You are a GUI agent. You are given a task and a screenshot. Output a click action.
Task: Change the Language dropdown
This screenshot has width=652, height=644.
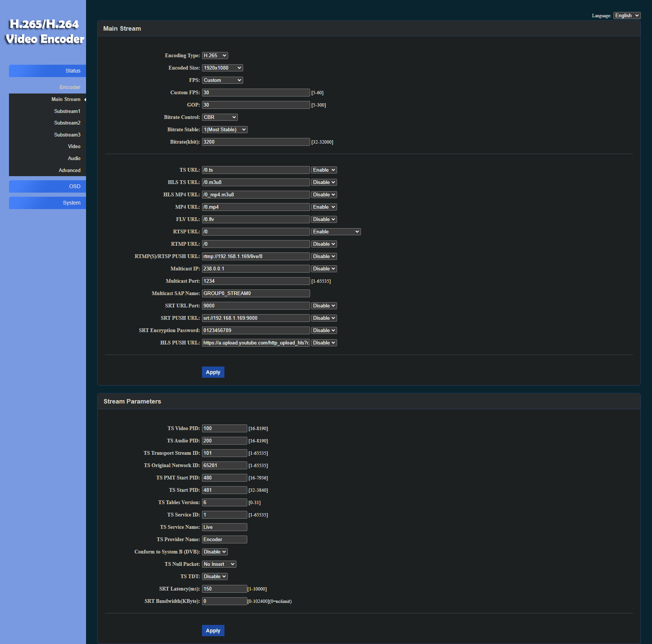627,15
